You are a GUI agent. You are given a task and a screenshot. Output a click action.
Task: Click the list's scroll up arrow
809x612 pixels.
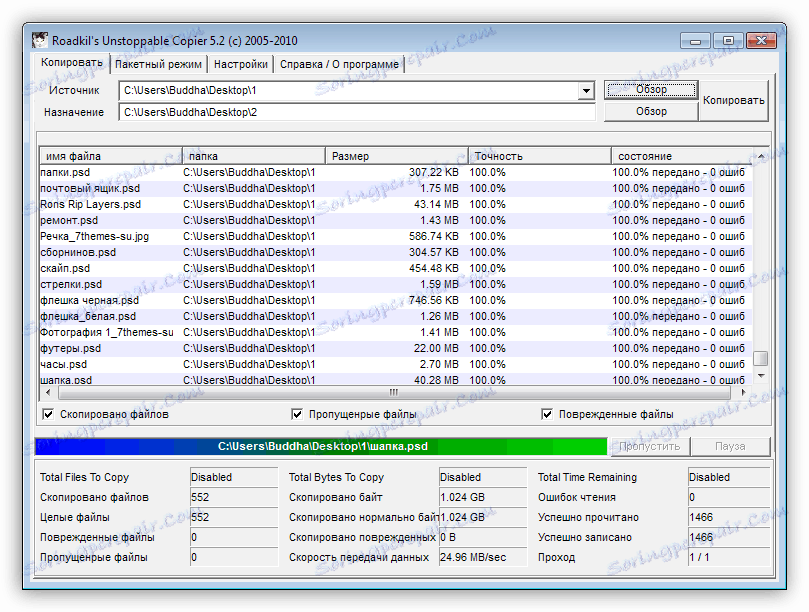[761, 156]
